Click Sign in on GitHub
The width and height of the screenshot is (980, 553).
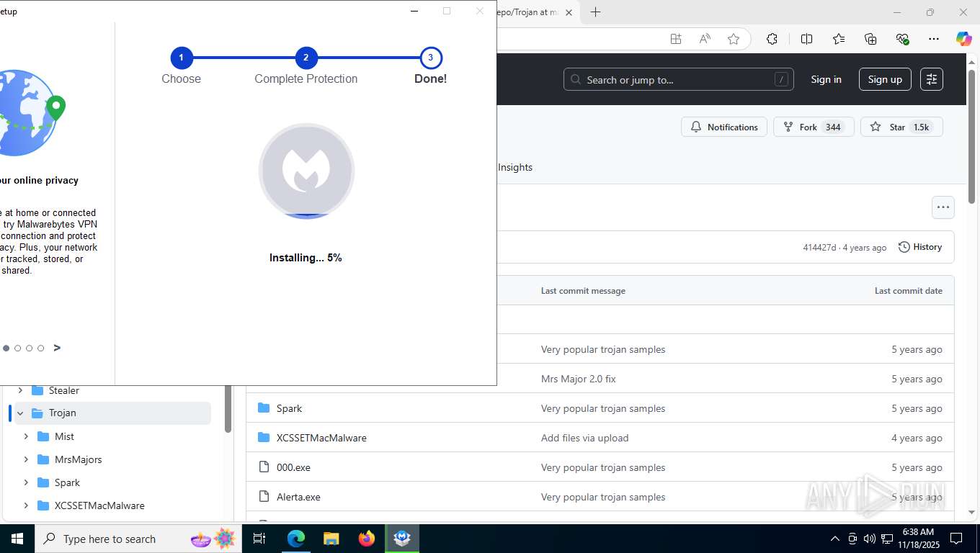(x=826, y=79)
